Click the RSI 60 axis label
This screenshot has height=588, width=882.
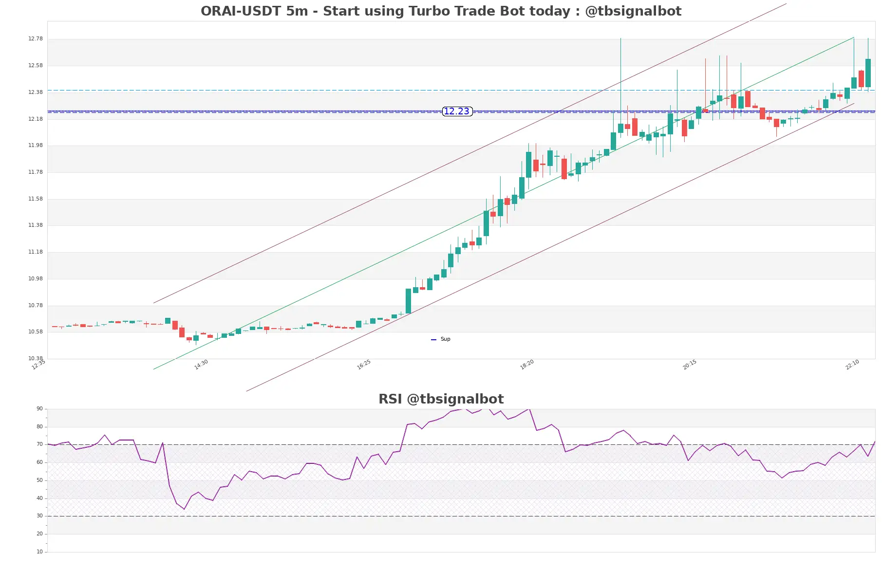click(x=39, y=462)
